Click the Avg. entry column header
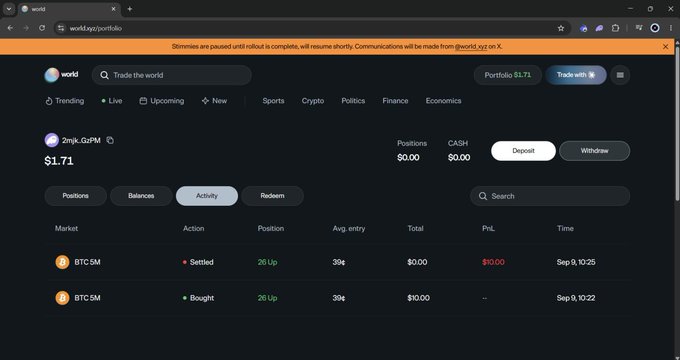Image resolution: width=680 pixels, height=360 pixels. point(349,228)
